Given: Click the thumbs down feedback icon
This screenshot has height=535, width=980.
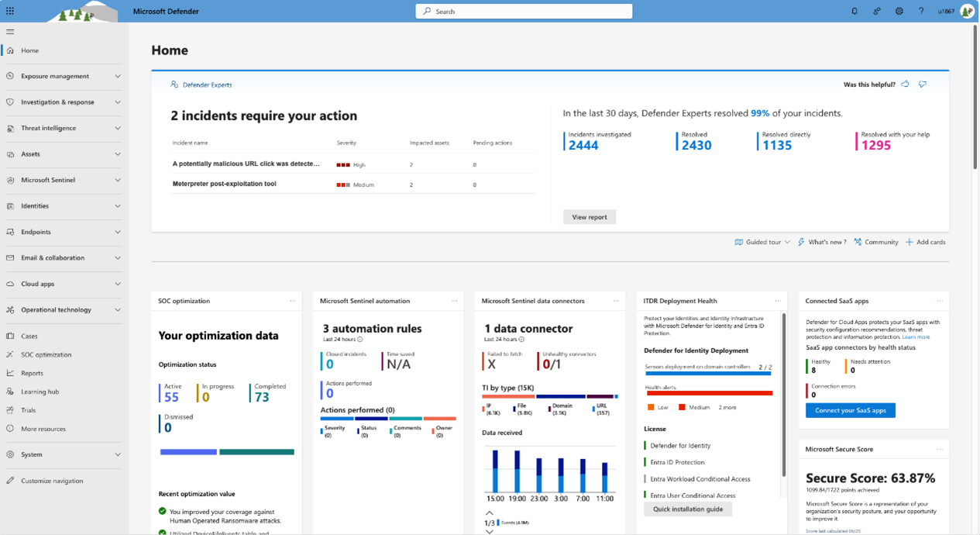Looking at the screenshot, I should (922, 85).
